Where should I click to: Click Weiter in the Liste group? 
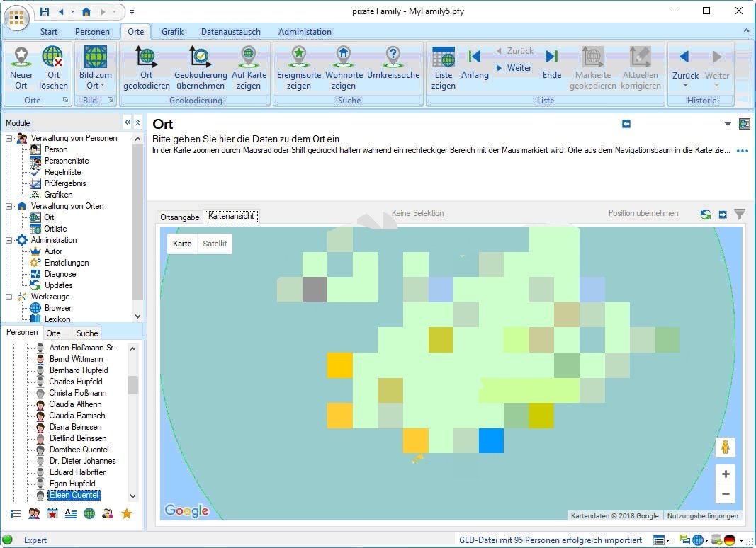[514, 68]
